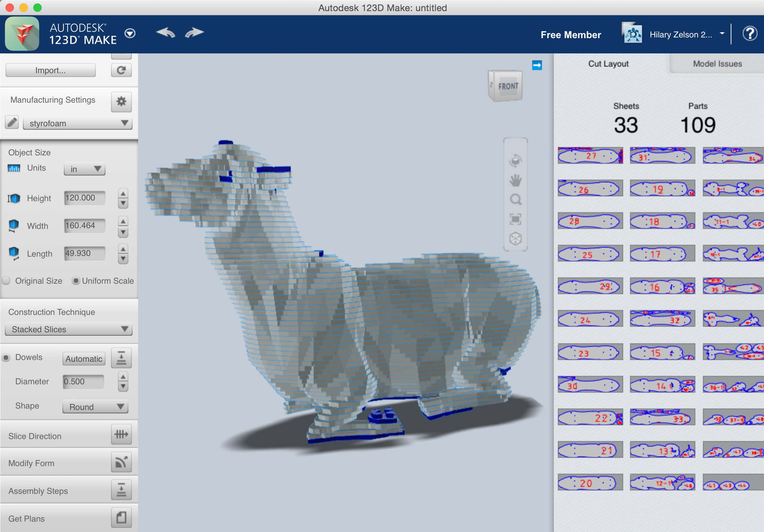
Task: Increase Diameter with up stepper arrow
Action: tap(123, 377)
